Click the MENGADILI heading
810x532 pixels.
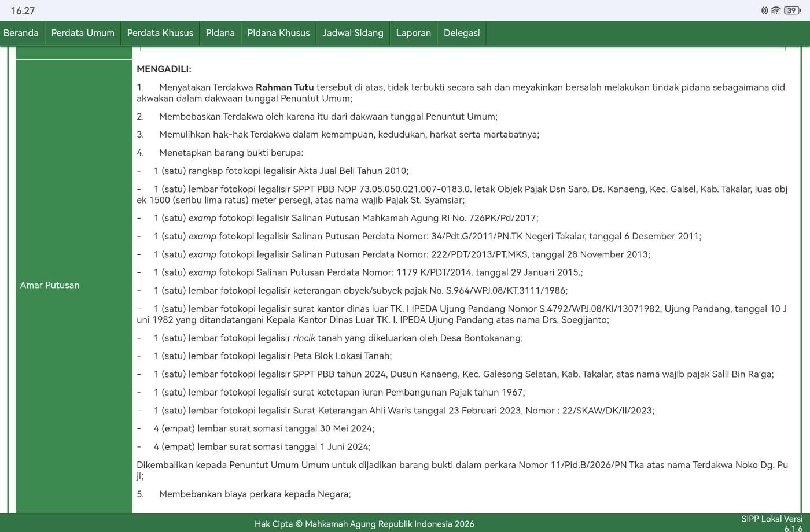point(164,69)
